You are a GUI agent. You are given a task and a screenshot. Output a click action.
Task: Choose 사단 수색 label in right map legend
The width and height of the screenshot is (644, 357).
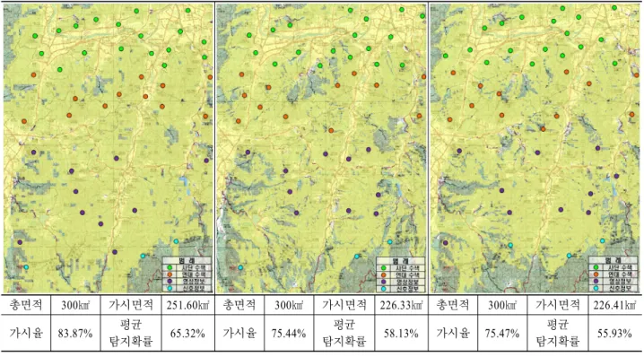620,267
